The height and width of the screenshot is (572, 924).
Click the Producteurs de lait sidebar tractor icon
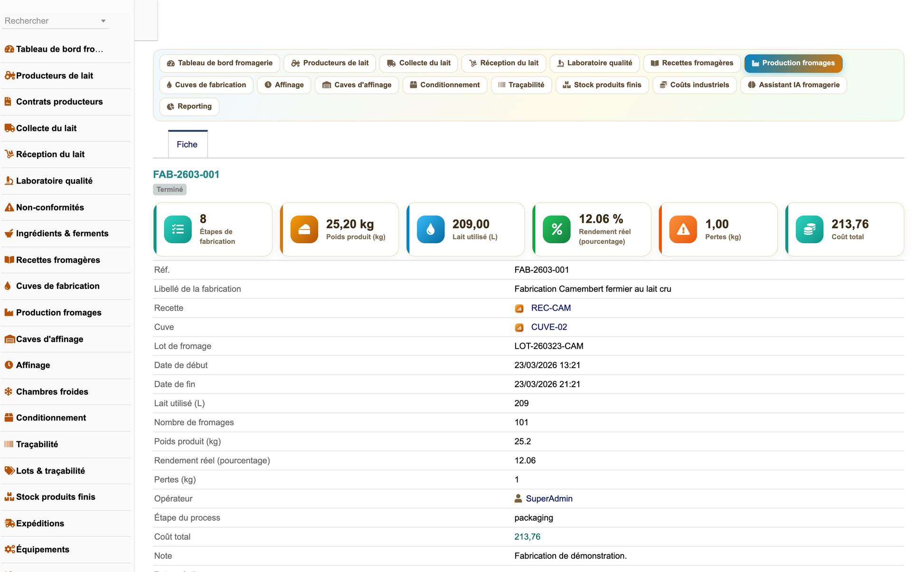pyautogui.click(x=9, y=75)
